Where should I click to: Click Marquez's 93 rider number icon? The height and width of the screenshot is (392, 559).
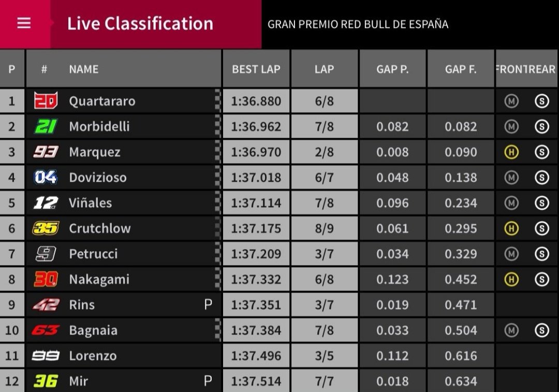[x=46, y=152]
